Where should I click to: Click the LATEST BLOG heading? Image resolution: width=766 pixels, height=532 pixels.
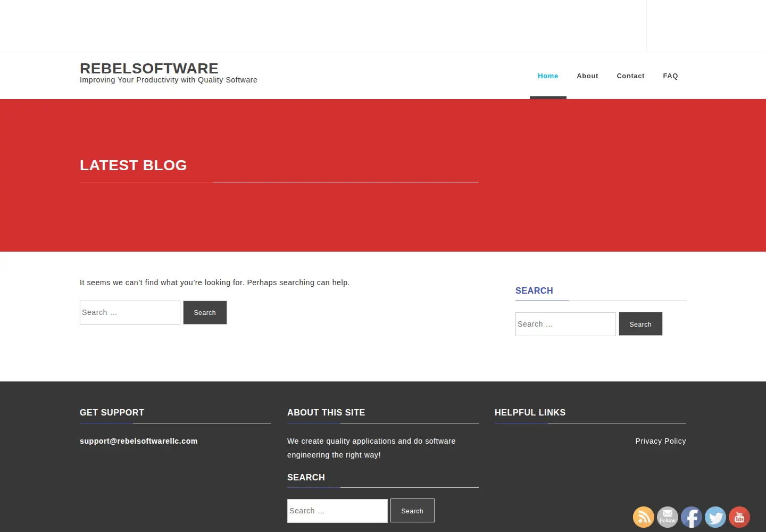click(x=134, y=165)
